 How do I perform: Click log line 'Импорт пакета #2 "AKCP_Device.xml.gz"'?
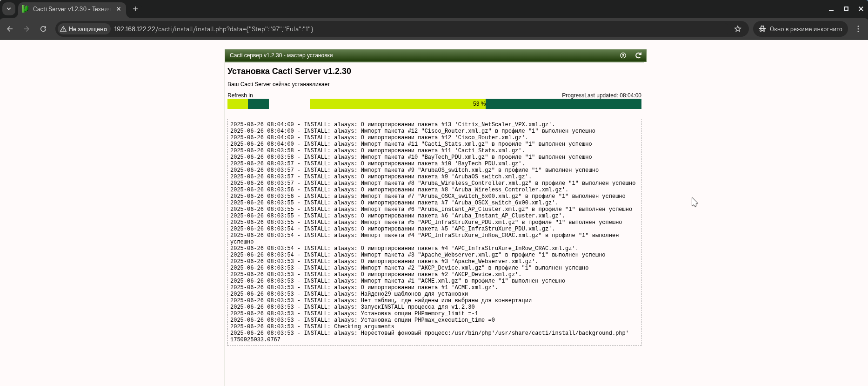(x=409, y=268)
